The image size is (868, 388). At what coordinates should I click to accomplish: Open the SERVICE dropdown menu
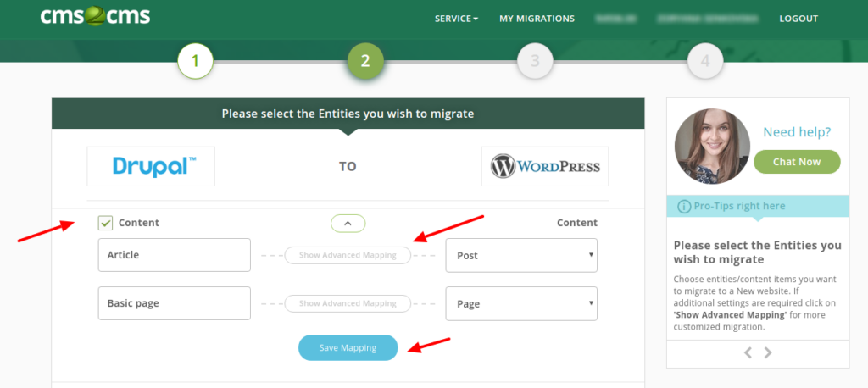coord(456,19)
